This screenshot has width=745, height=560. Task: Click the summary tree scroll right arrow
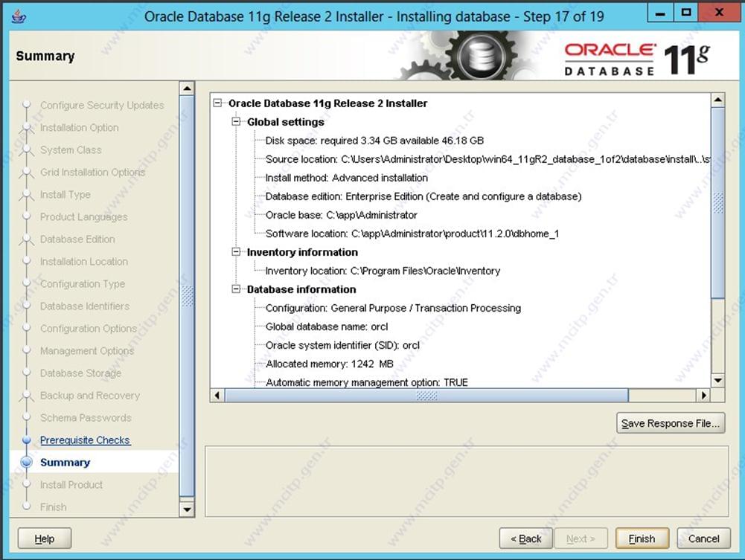(x=703, y=396)
